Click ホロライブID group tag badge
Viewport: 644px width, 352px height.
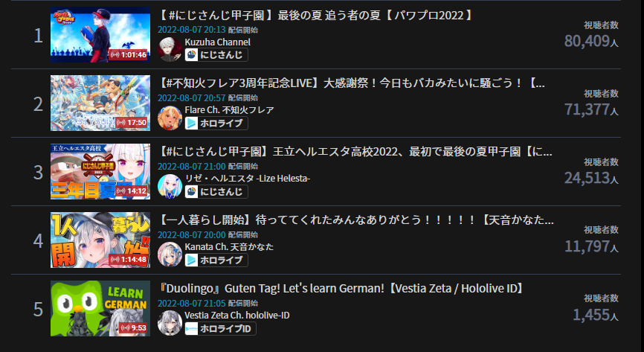pos(221,329)
